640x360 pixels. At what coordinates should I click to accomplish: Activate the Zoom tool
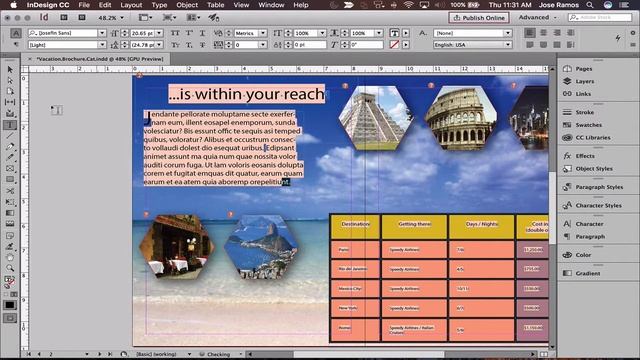(10, 268)
